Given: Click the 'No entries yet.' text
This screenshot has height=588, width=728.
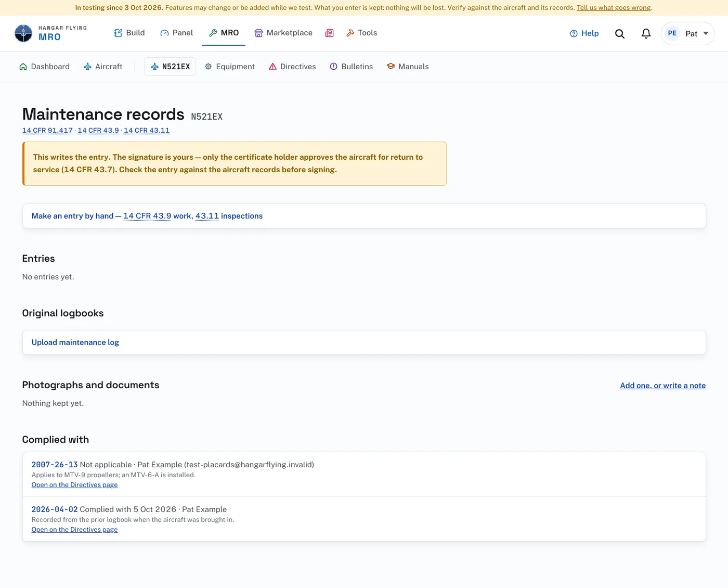Looking at the screenshot, I should point(48,277).
